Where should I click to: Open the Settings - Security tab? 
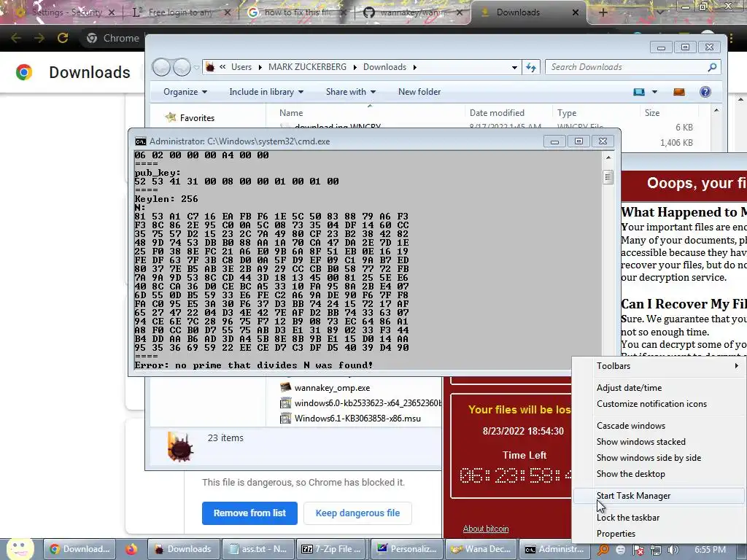tap(66, 12)
